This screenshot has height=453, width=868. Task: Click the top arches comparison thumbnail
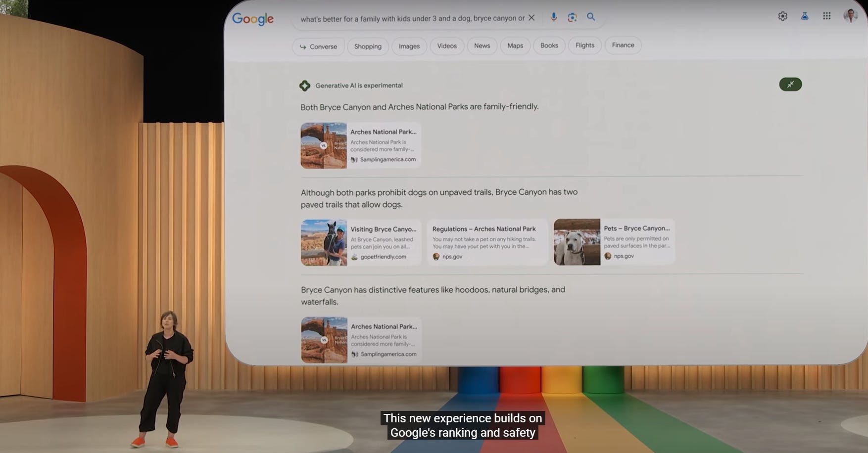[324, 146]
